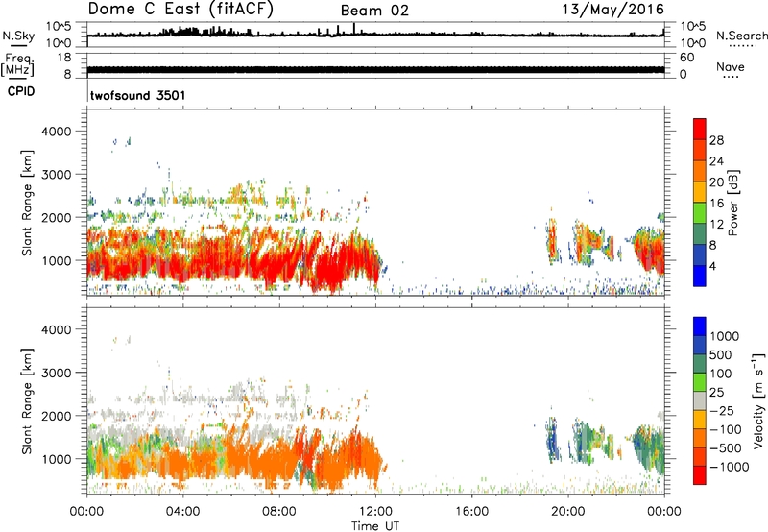The image size is (768, 532).
Task: Click the "3000" tick of the velocity panel
Action: [x=56, y=373]
